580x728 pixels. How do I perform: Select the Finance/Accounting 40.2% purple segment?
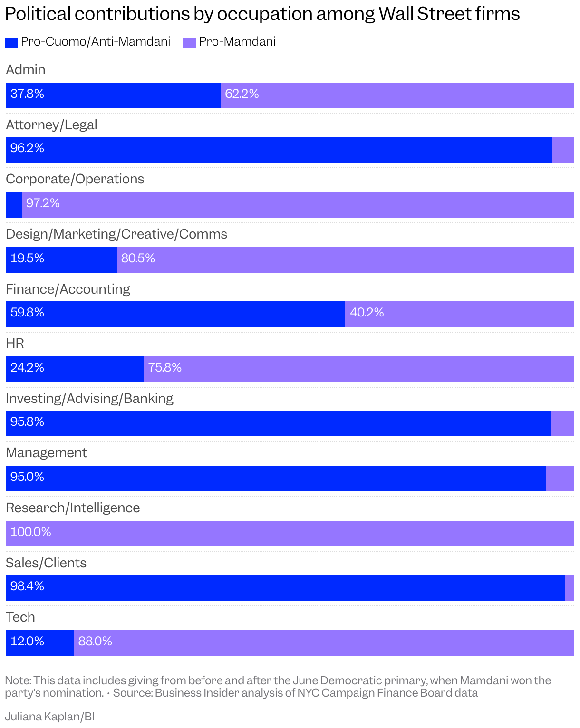pyautogui.click(x=459, y=314)
